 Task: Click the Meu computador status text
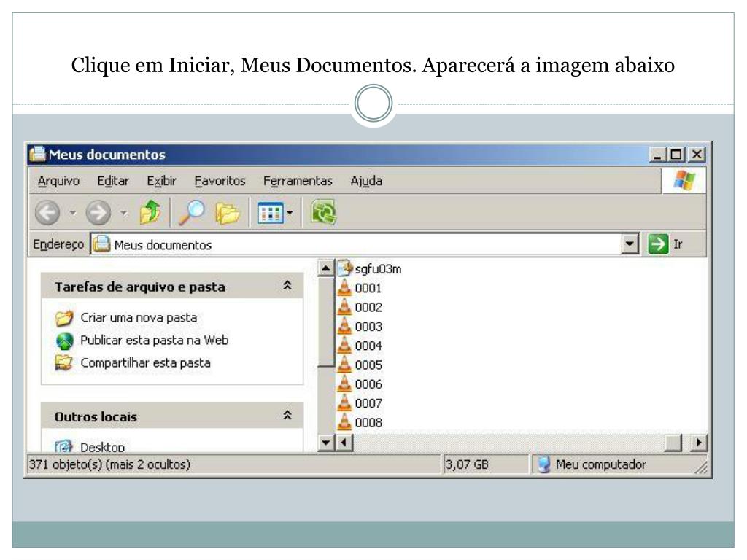[x=601, y=464]
